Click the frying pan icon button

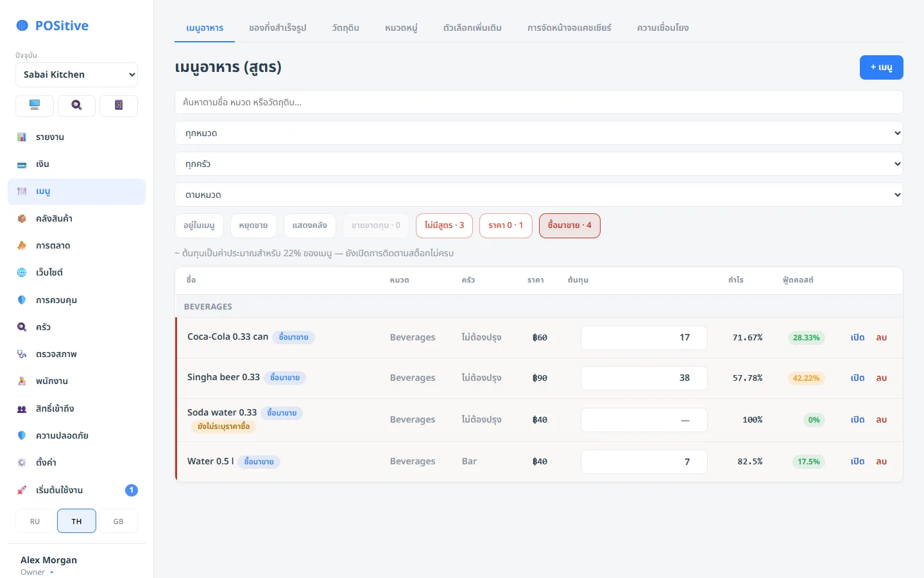[76, 105]
